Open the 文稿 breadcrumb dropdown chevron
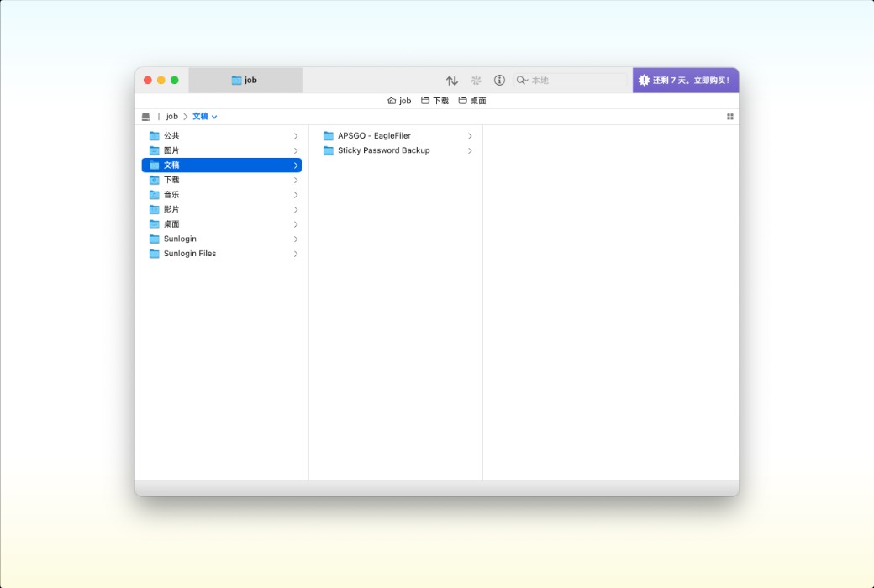Screen dimensions: 874x588 click(x=213, y=117)
